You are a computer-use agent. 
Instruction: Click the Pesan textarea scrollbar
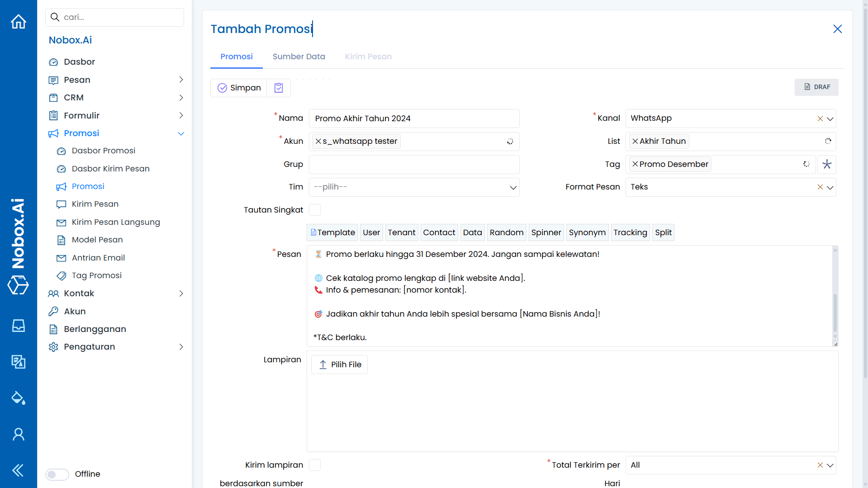[x=835, y=312]
